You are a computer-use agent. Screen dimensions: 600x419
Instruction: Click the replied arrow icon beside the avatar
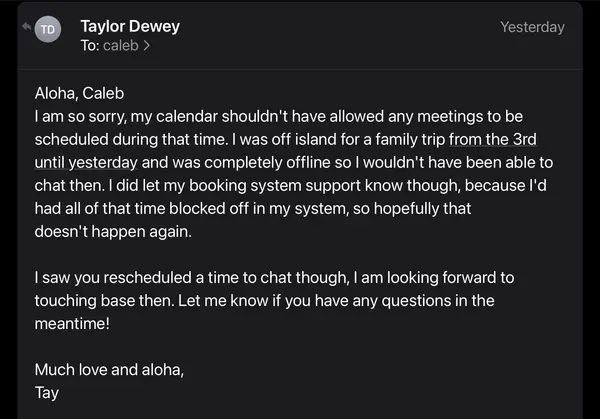click(26, 26)
